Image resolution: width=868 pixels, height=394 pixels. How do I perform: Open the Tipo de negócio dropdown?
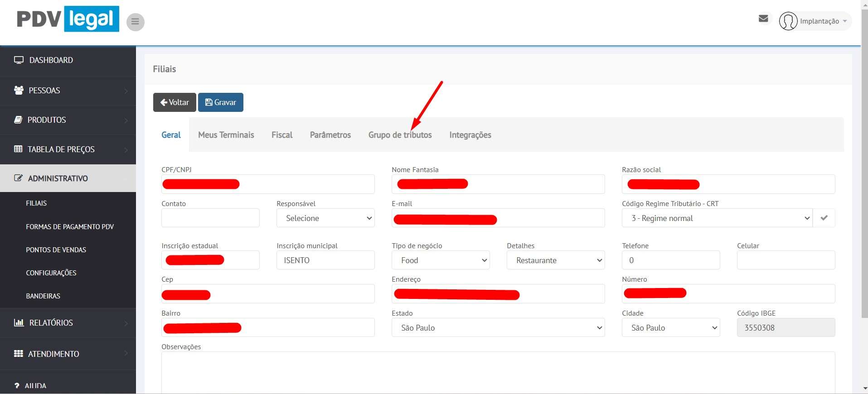[x=441, y=260]
